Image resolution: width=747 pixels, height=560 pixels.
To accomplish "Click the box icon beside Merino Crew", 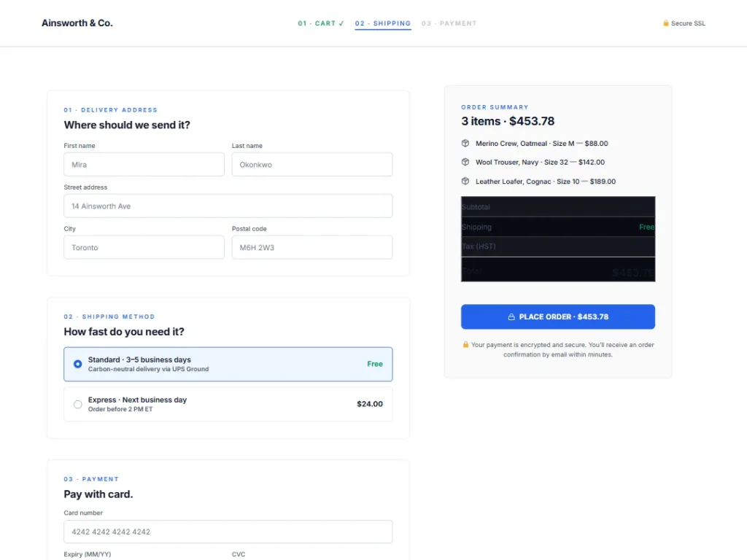I will pyautogui.click(x=465, y=143).
